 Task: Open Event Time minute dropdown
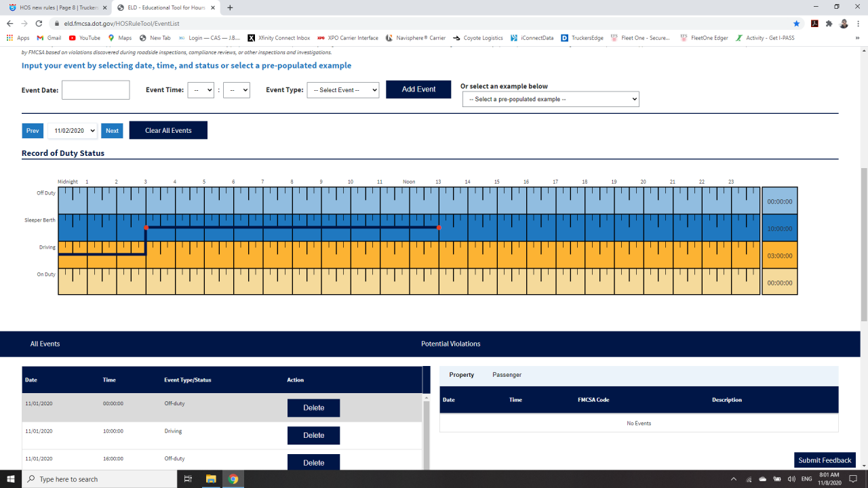click(237, 90)
